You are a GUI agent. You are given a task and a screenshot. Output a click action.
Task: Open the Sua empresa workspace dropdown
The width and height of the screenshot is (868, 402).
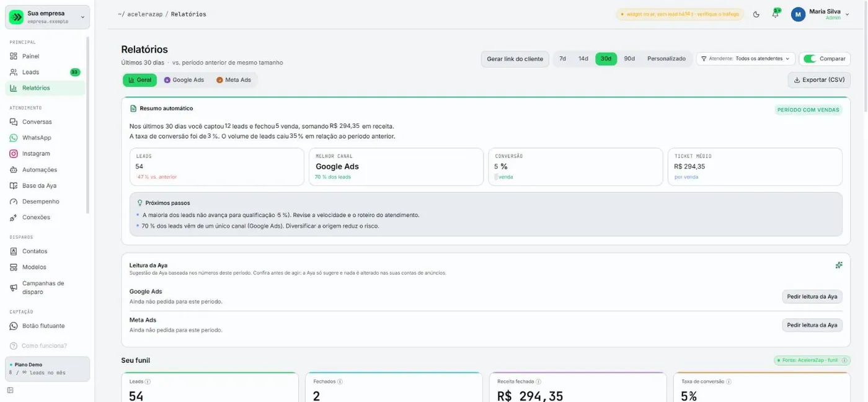coord(48,17)
